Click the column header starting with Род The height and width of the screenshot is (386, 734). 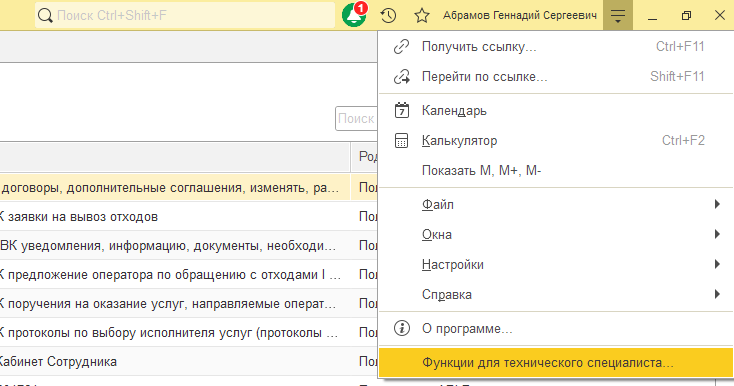point(365,157)
